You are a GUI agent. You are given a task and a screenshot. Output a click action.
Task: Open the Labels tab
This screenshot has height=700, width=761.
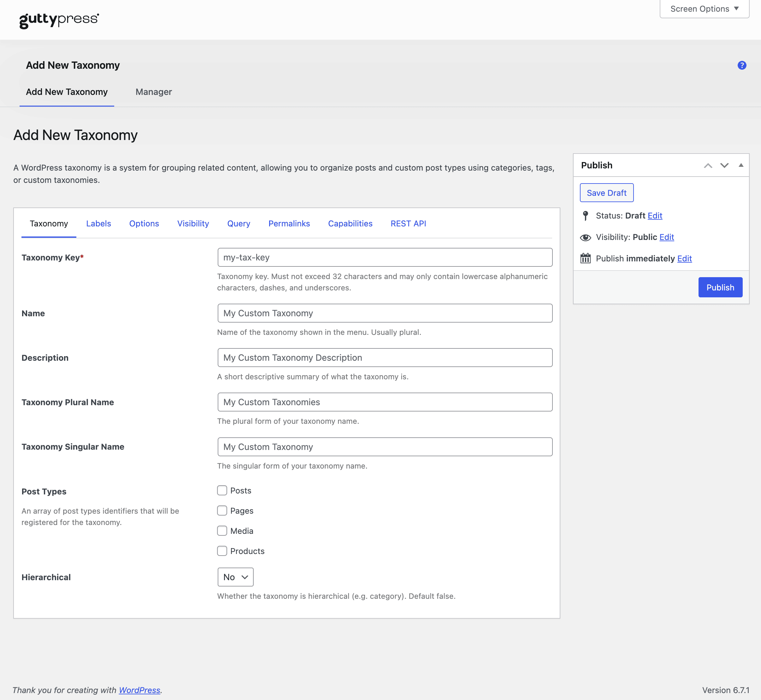(98, 224)
